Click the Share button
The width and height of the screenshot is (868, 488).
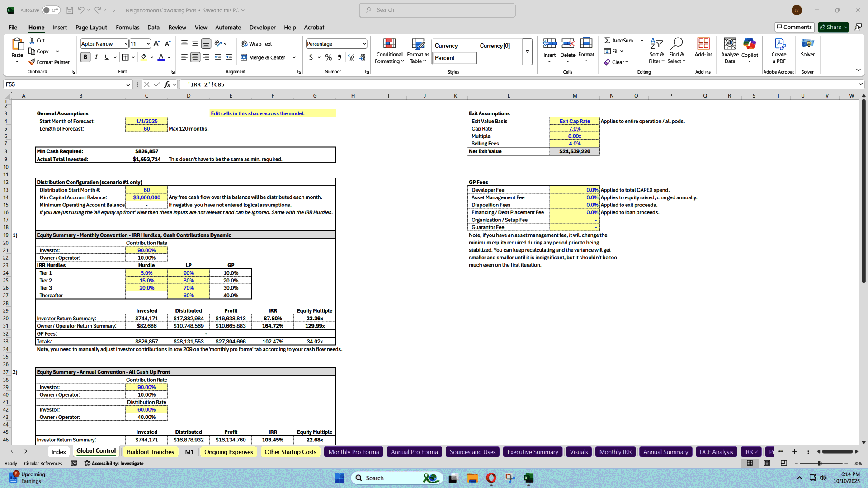tap(830, 27)
